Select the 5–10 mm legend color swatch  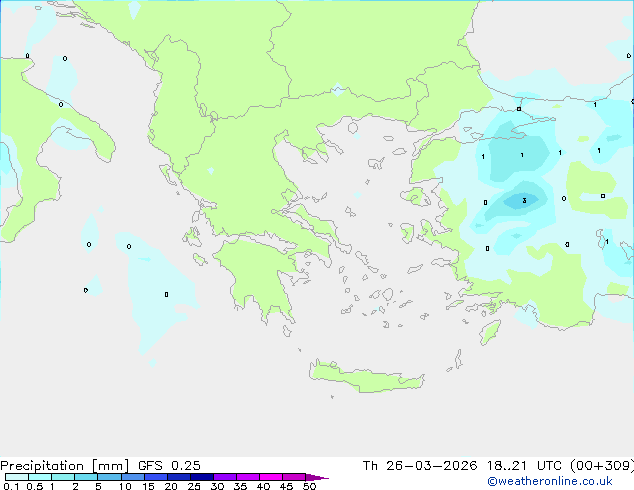coord(109,477)
